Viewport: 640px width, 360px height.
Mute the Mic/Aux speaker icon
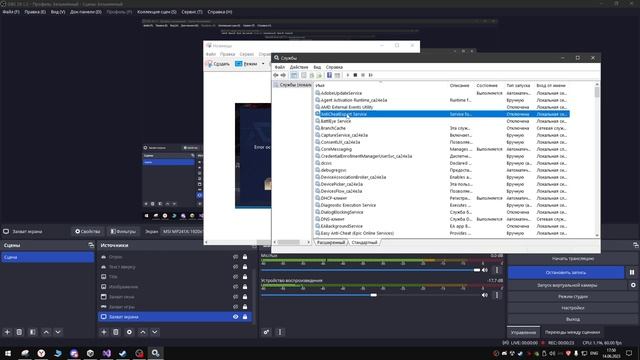coord(484,270)
